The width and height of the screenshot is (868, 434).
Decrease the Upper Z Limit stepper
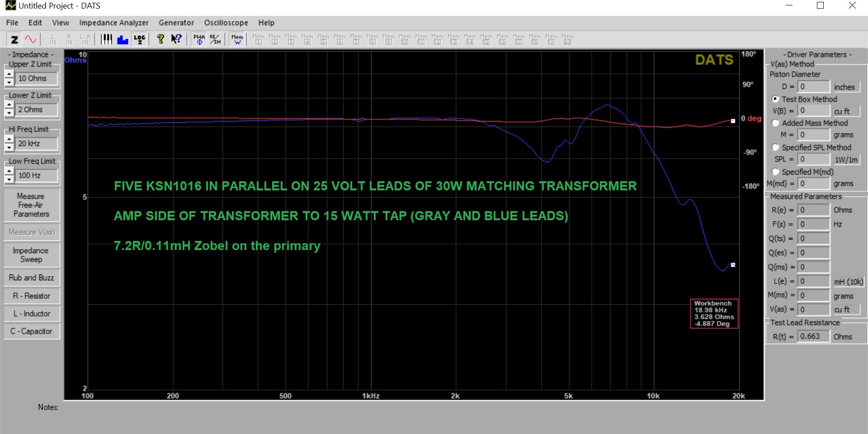click(9, 82)
